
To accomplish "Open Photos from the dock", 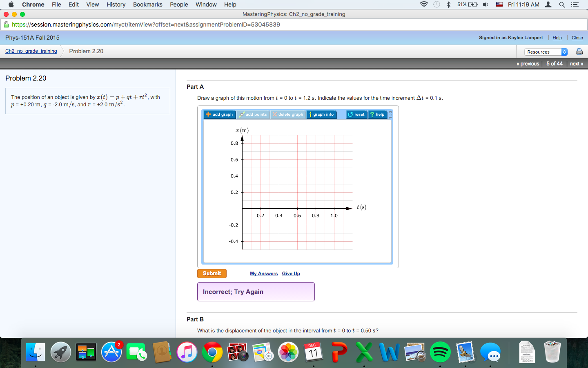I will [288, 352].
